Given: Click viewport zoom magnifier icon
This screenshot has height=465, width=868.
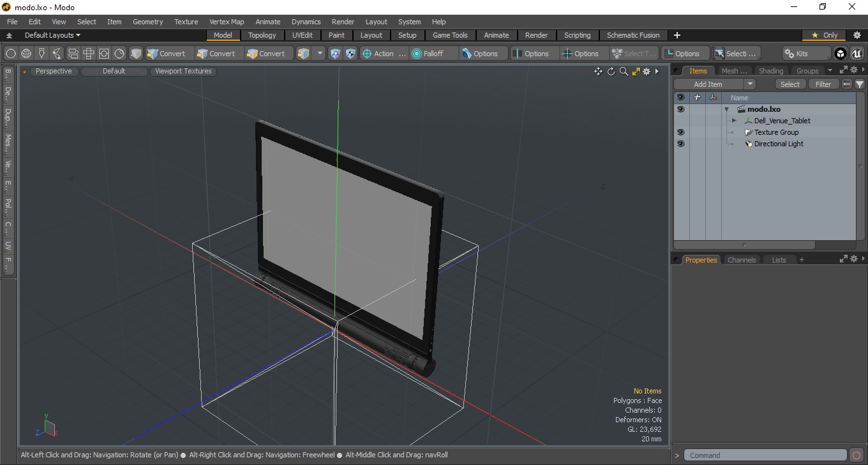Looking at the screenshot, I should 624,72.
